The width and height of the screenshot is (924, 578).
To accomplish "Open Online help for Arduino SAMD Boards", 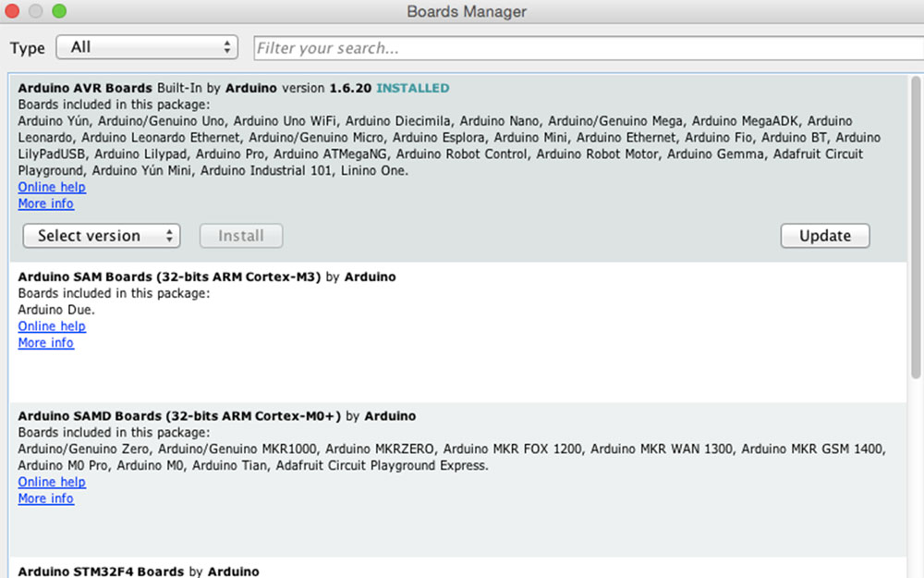I will pos(52,482).
